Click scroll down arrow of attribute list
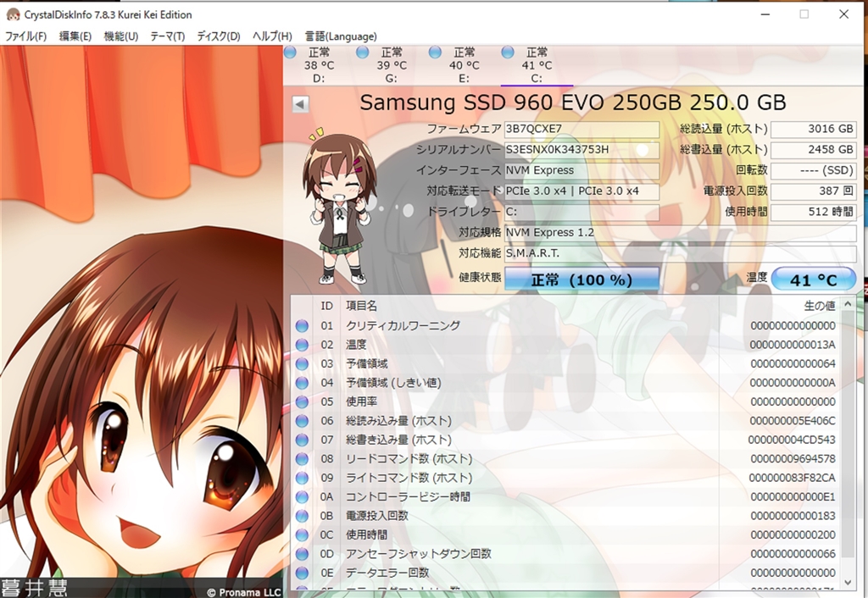 (x=848, y=582)
